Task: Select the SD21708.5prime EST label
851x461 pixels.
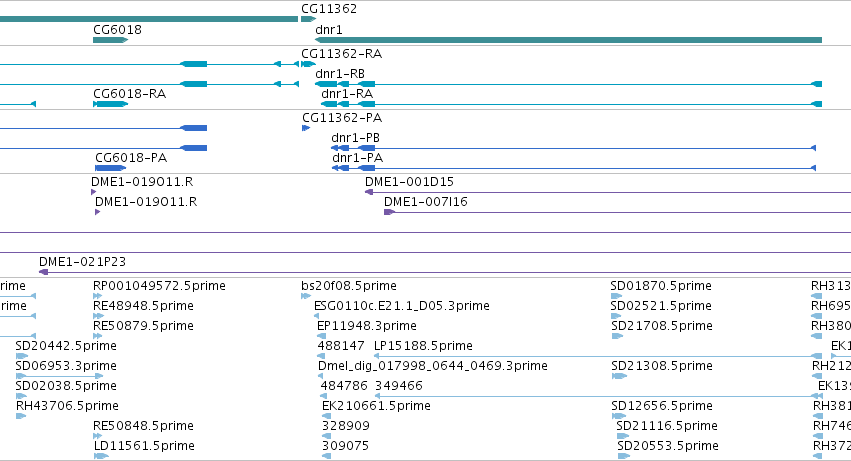Action: pyautogui.click(x=662, y=326)
